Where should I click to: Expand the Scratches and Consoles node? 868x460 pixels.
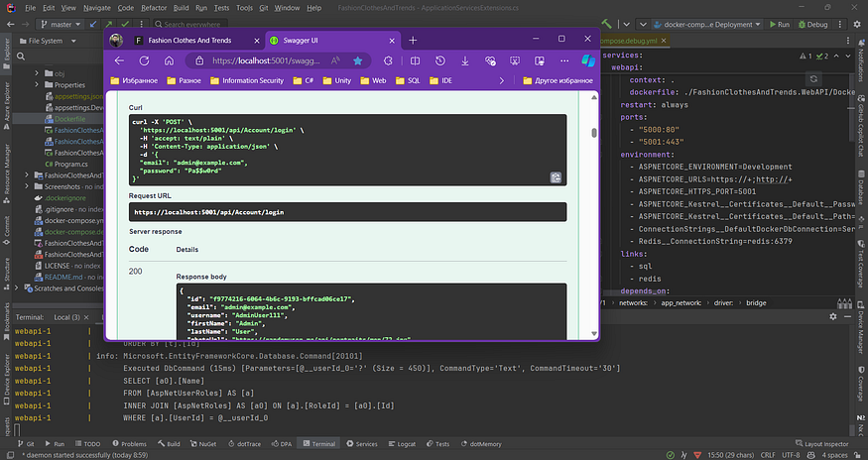coord(17,288)
